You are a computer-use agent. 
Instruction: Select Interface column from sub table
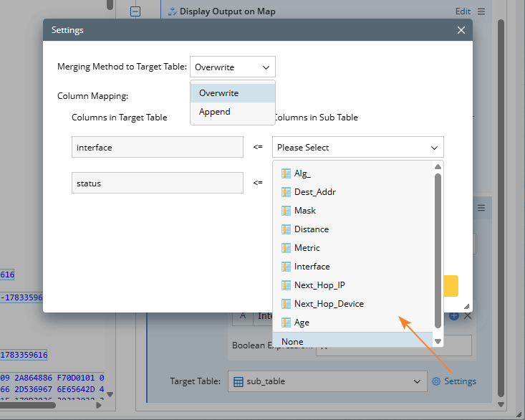click(x=312, y=267)
